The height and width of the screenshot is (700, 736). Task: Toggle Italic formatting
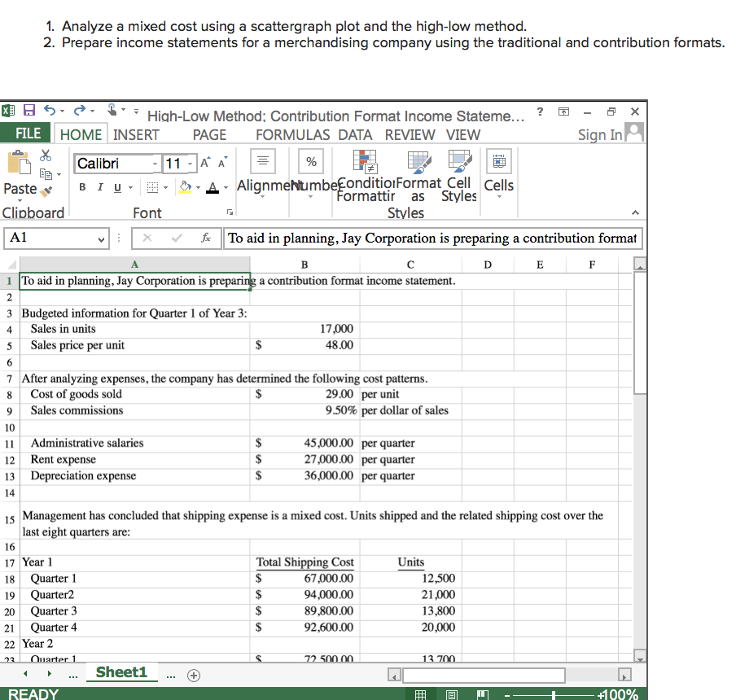[x=100, y=187]
